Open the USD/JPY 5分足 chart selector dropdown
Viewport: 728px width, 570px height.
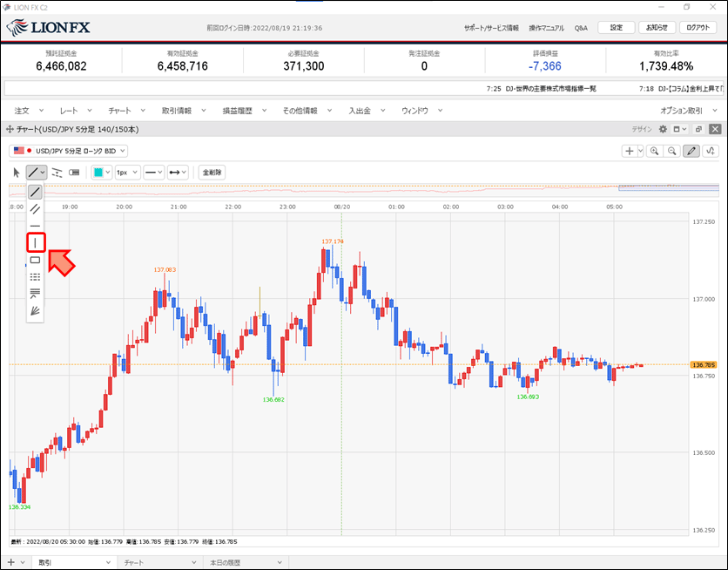point(68,151)
